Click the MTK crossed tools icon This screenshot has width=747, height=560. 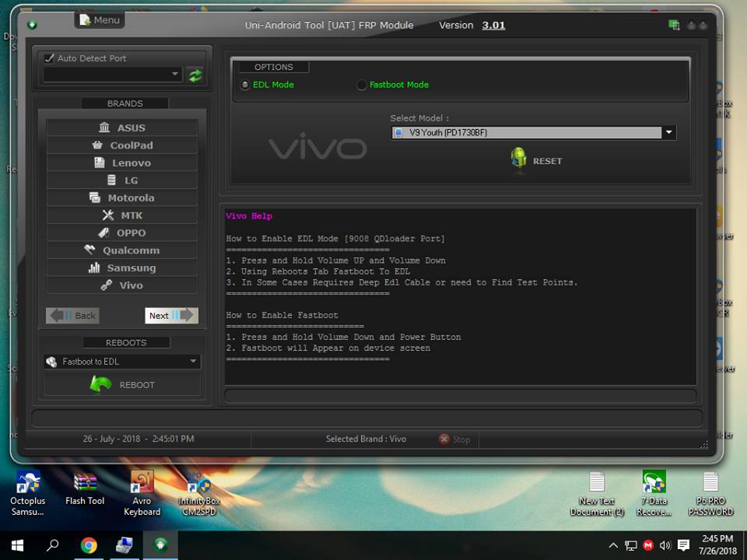108,215
